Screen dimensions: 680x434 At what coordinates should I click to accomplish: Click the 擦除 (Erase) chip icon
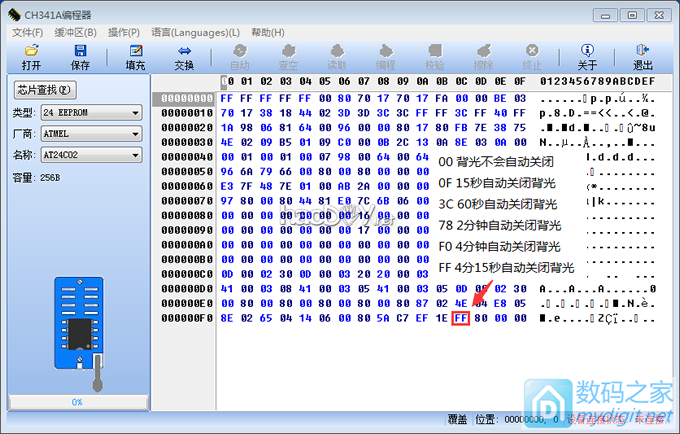pos(483,57)
